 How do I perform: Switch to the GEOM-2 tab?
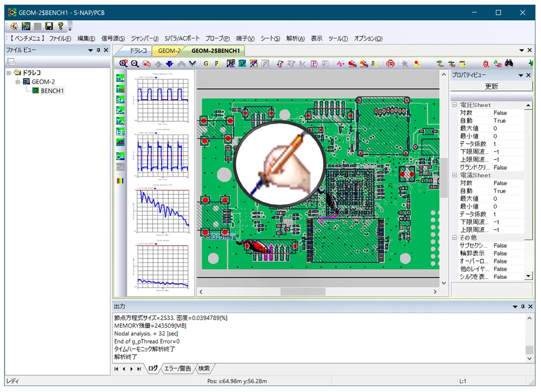[x=169, y=51]
